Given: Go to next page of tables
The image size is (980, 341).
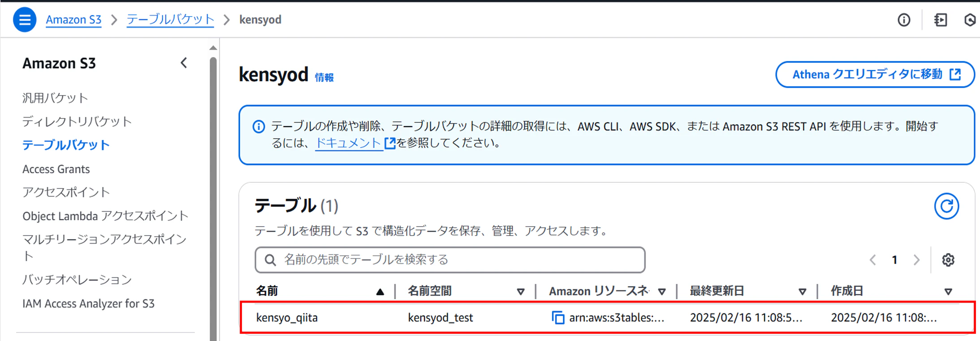Looking at the screenshot, I should [x=916, y=260].
